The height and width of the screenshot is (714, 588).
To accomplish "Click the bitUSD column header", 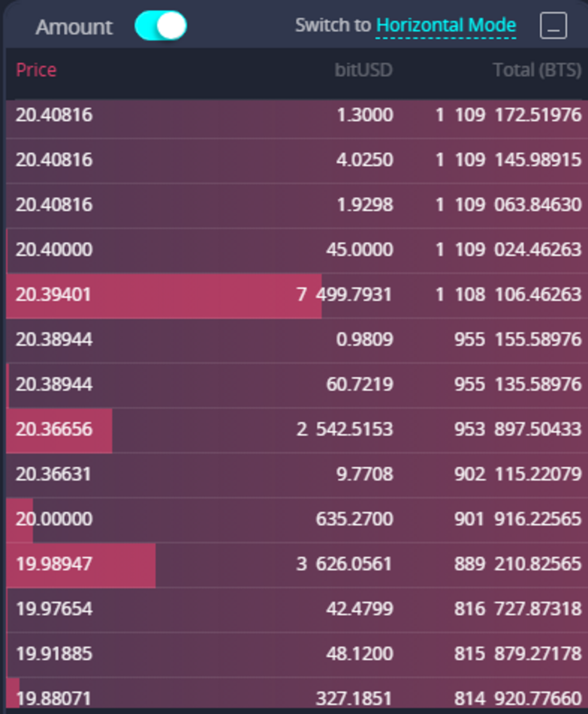I will coord(363,70).
